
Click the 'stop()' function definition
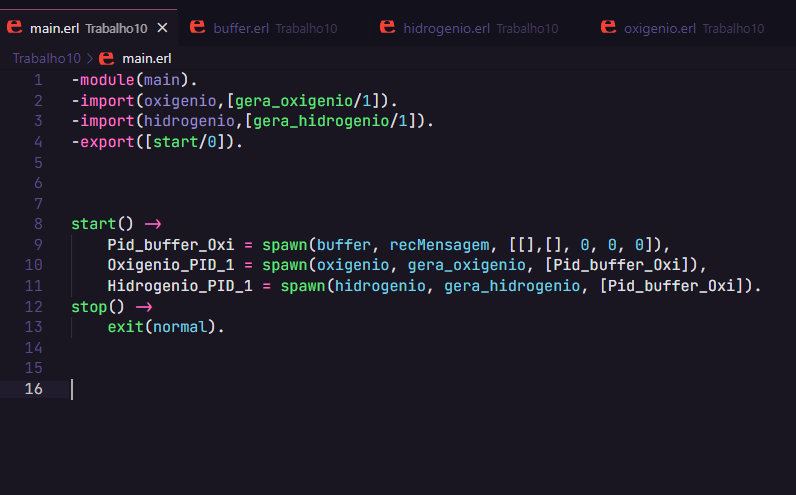97,307
